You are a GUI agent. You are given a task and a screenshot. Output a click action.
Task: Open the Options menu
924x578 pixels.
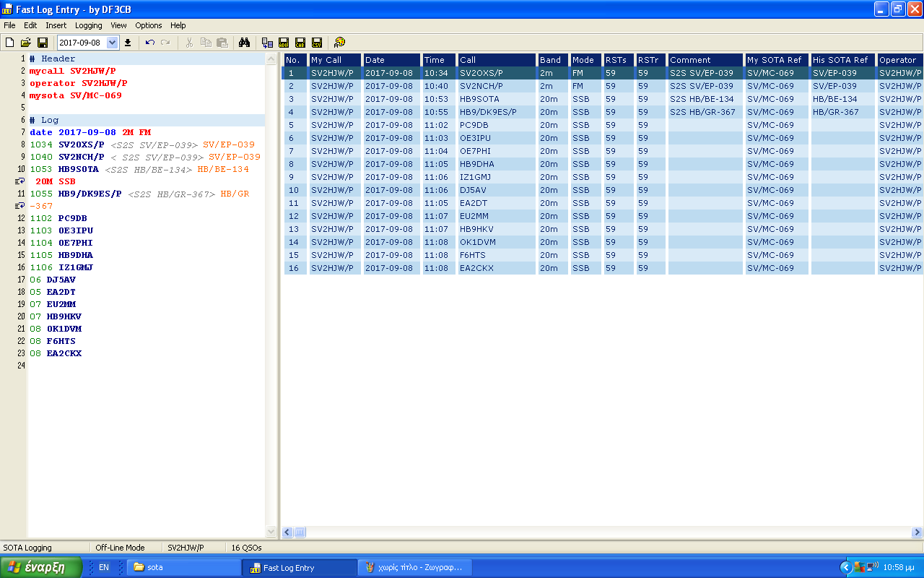(x=149, y=25)
